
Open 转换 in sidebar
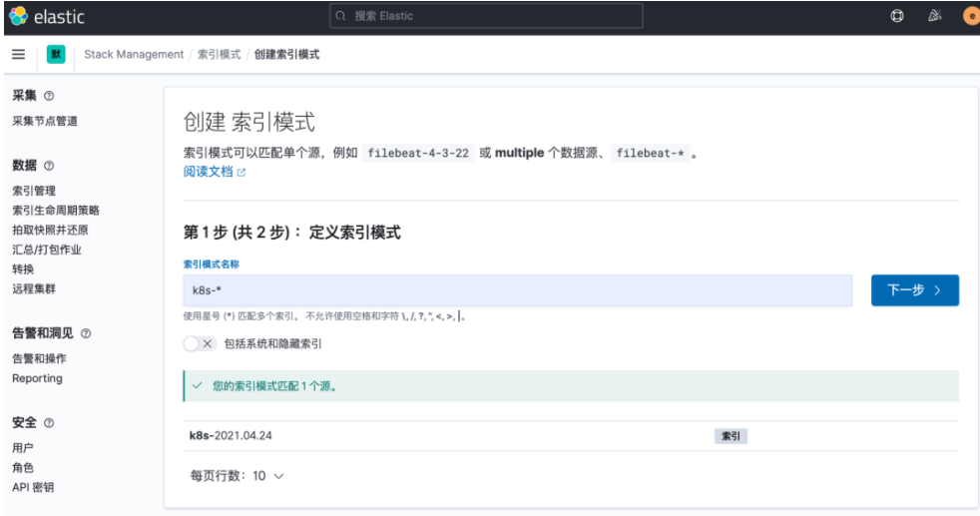click(x=23, y=269)
